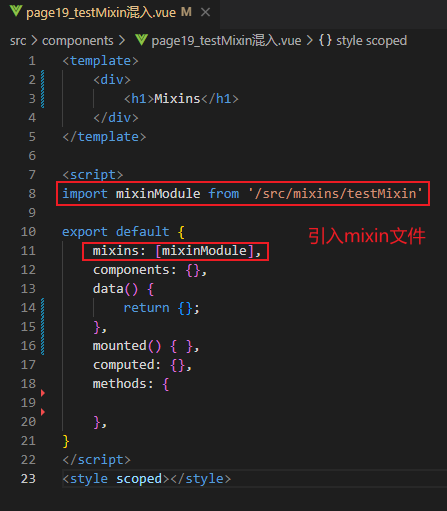Click line number 1 in the gutter
Screen dimensions: 447x511
point(32,61)
